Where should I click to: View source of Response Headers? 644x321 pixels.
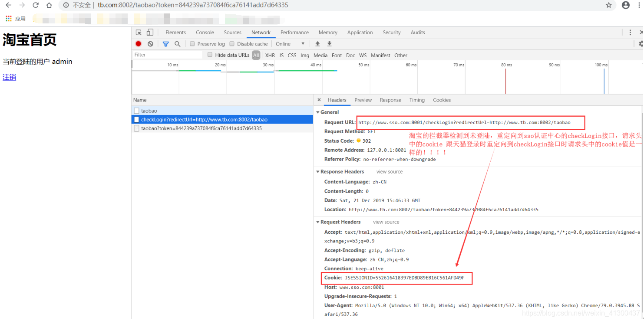coord(390,172)
